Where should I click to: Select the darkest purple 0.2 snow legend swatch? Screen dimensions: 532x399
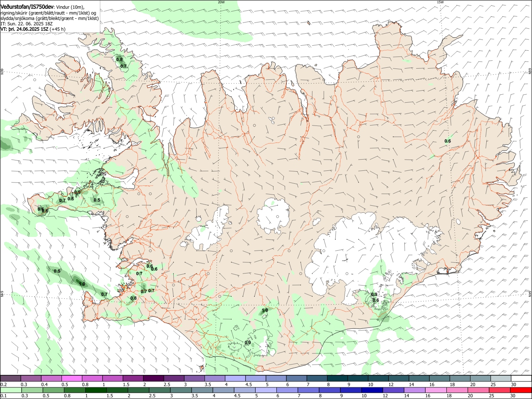(x=10, y=378)
